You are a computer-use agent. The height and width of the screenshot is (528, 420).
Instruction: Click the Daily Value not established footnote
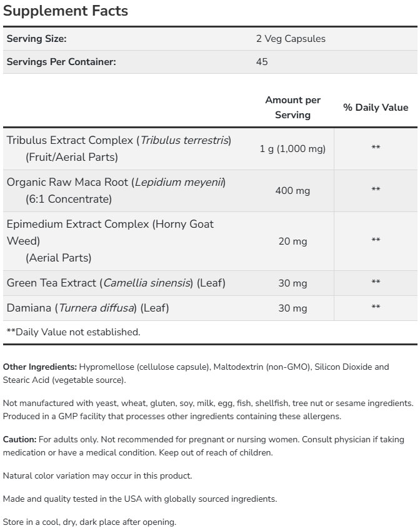coord(73,332)
